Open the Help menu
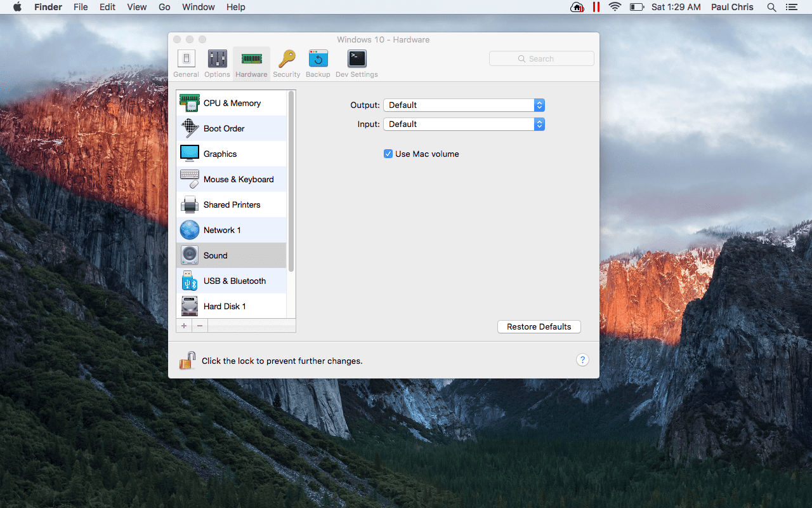Viewport: 812px width, 508px height. point(236,7)
